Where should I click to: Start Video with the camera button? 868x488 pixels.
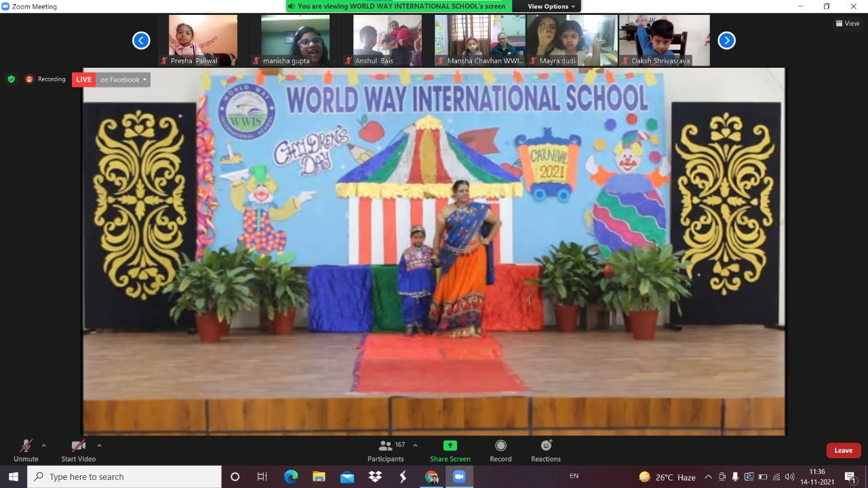[x=78, y=450]
